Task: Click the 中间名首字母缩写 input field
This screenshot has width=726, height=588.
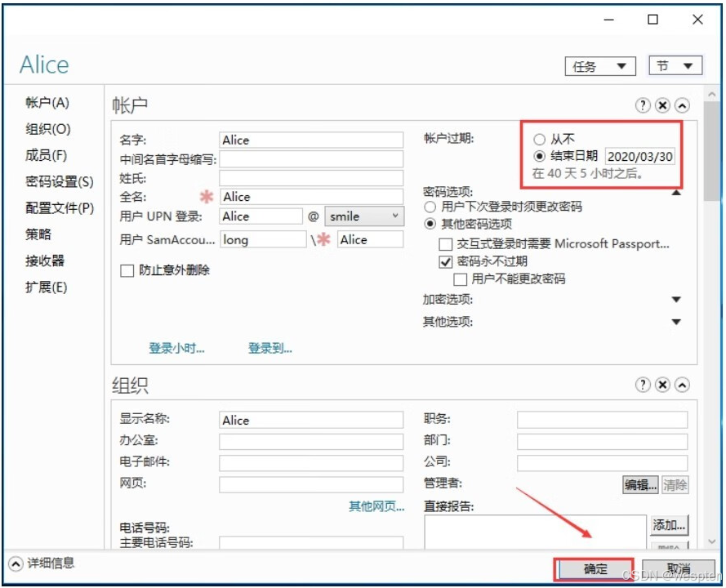Action: click(311, 159)
